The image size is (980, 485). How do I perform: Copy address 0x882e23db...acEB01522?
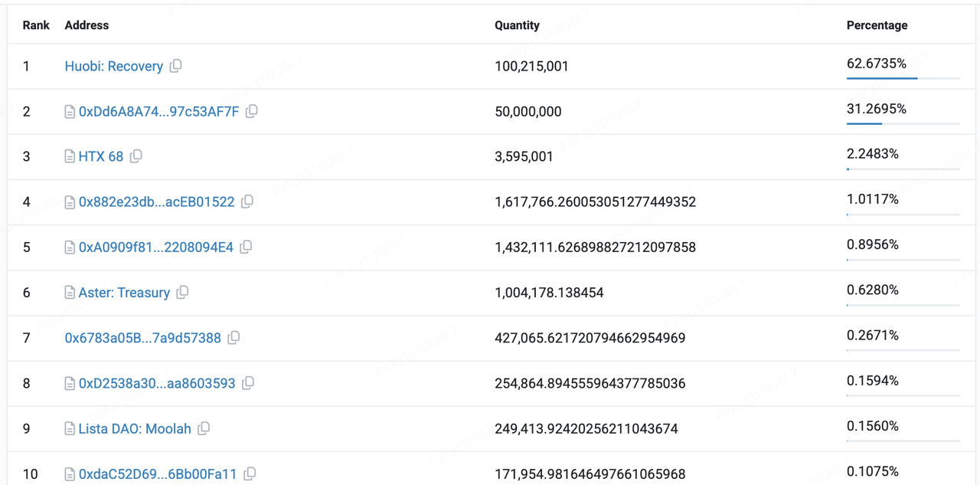pyautogui.click(x=247, y=202)
